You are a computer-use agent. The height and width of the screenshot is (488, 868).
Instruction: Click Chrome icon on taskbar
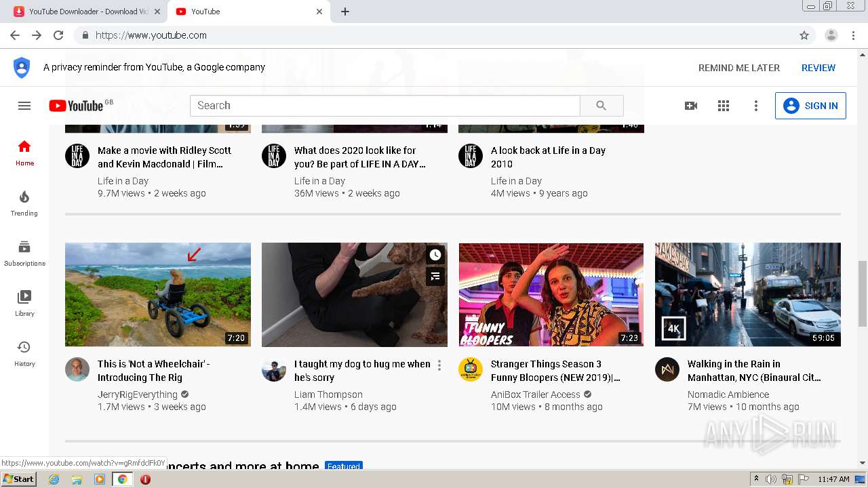pos(122,479)
